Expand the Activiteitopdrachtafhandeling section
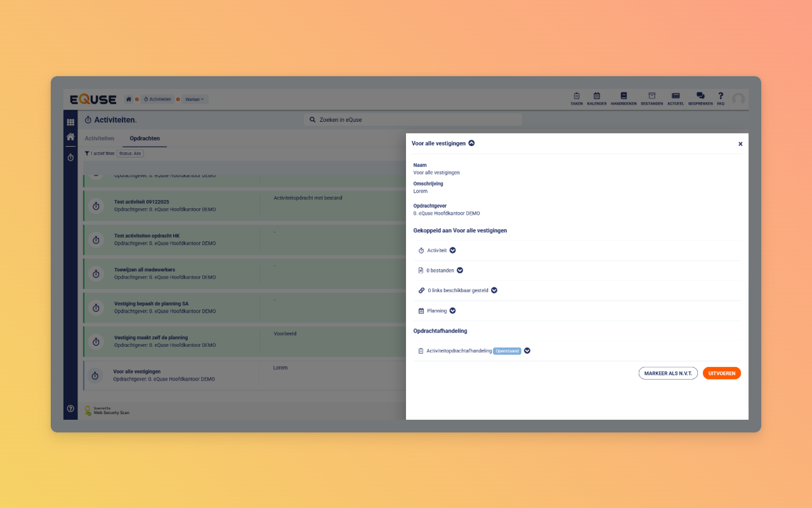This screenshot has width=812, height=508. tap(527, 351)
